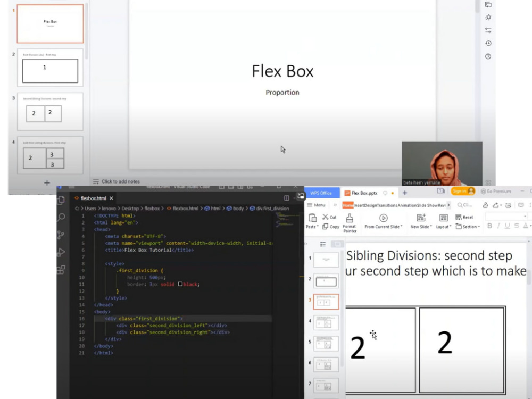Screen dimensions: 532x399
Task: Click the Cut scissors icon in WPS ribbon
Action: tap(326, 217)
